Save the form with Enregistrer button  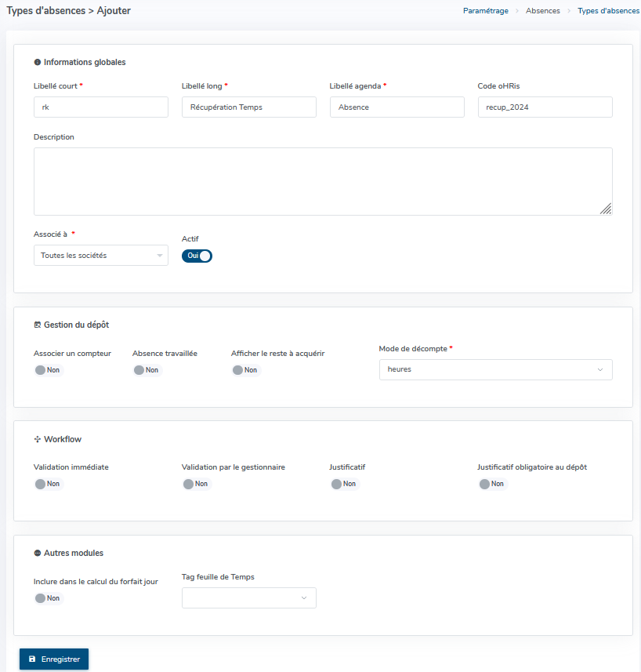pos(54,659)
